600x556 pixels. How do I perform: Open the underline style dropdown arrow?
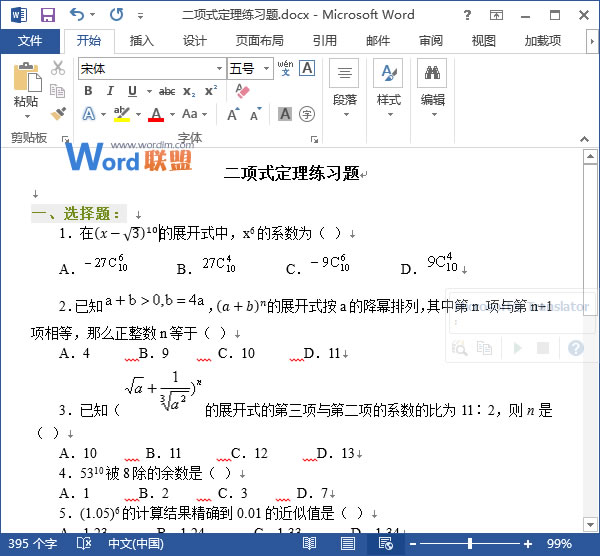point(149,91)
